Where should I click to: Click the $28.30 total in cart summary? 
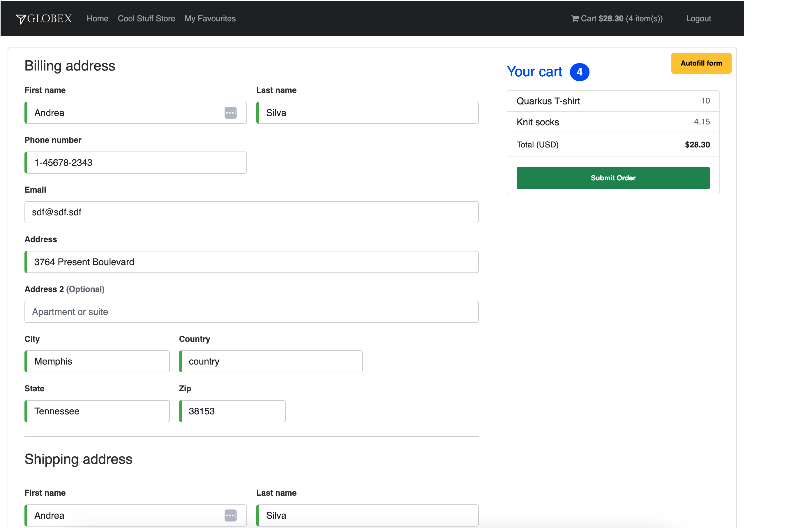pyautogui.click(x=697, y=145)
